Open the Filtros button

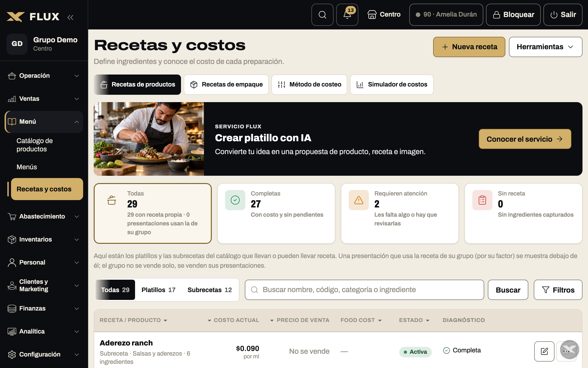click(x=558, y=290)
